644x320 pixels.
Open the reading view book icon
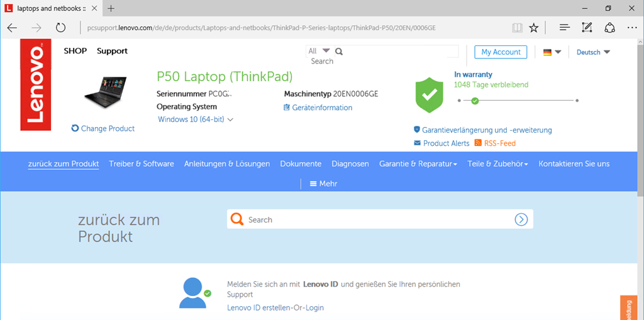tap(517, 28)
